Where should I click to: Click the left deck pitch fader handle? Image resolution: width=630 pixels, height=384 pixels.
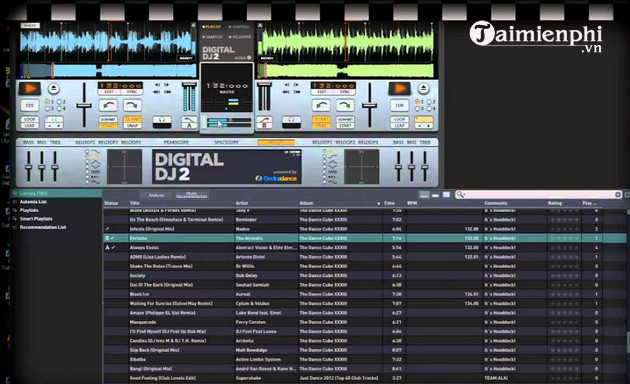(84, 106)
